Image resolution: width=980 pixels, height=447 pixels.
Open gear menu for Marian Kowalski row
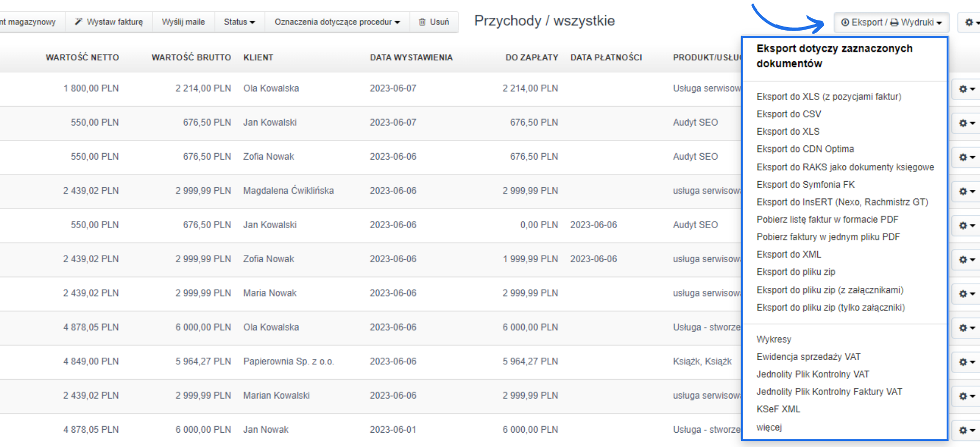coord(967,396)
